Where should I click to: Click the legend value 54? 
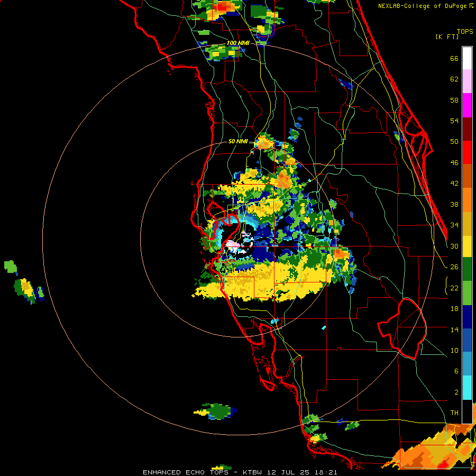point(454,121)
